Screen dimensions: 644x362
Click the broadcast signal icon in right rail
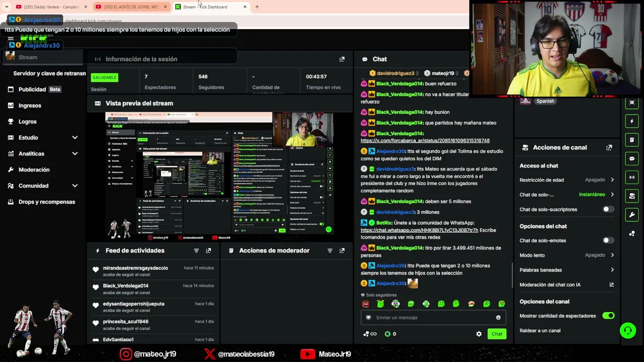point(632,177)
